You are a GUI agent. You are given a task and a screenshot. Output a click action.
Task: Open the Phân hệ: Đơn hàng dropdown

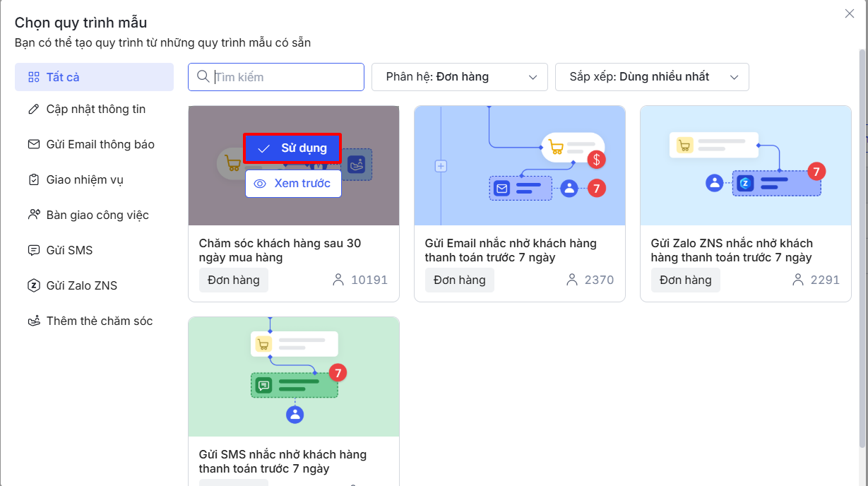tap(459, 77)
